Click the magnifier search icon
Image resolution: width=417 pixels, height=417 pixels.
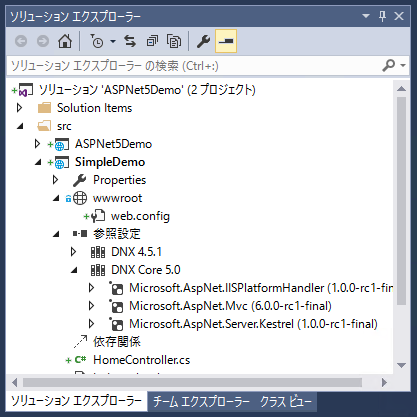[389, 65]
